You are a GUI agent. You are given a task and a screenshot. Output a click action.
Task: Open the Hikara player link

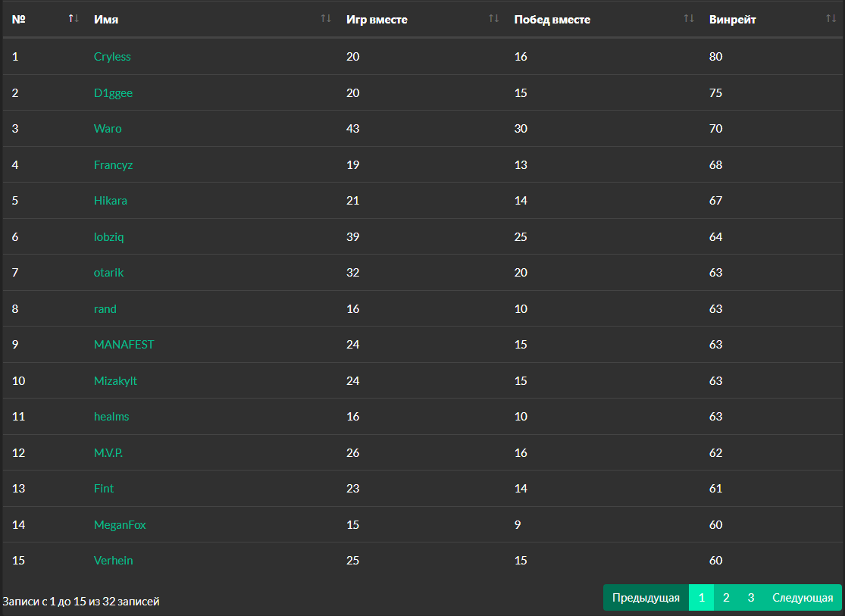111,201
